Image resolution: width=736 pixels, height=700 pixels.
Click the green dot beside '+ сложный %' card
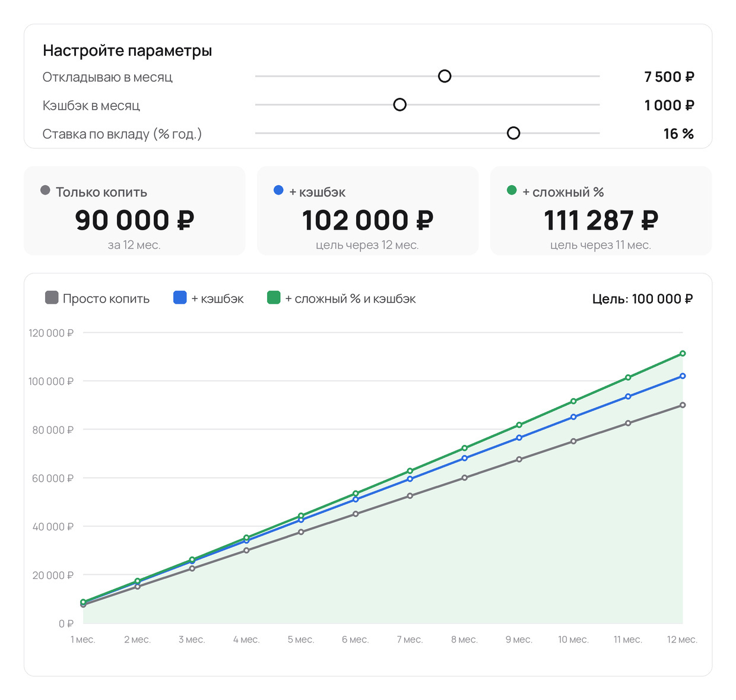coord(512,190)
